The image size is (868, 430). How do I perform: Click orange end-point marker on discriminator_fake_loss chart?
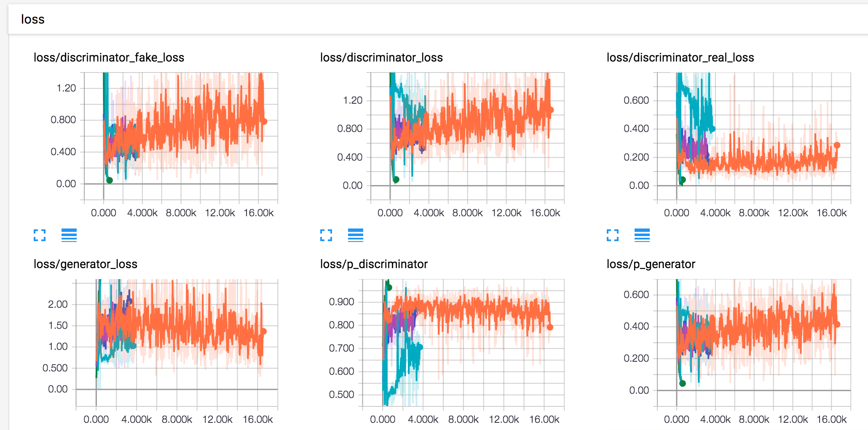(265, 121)
